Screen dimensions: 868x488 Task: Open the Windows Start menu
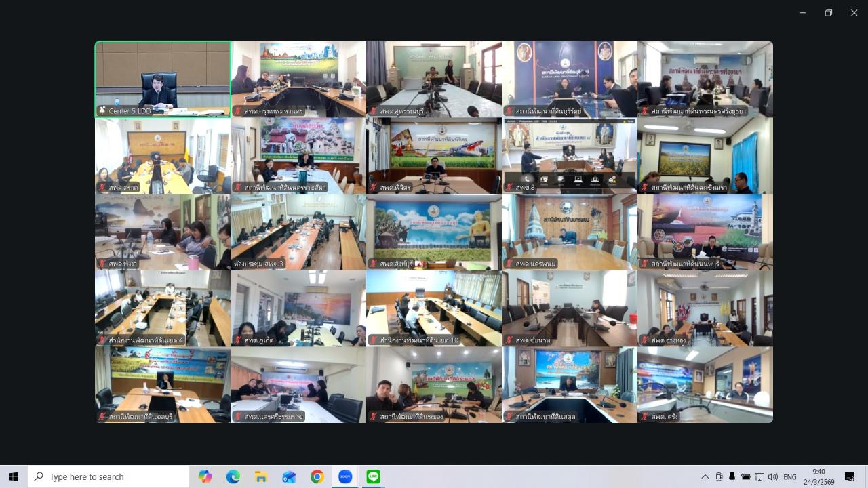click(14, 476)
